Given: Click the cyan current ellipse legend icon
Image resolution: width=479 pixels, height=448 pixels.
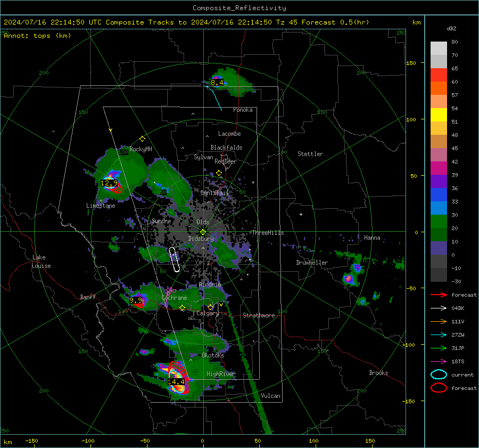Looking at the screenshot, I should pyautogui.click(x=439, y=374).
